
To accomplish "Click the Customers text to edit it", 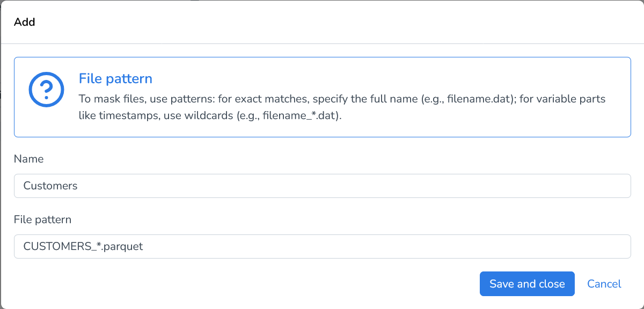I will [x=50, y=186].
